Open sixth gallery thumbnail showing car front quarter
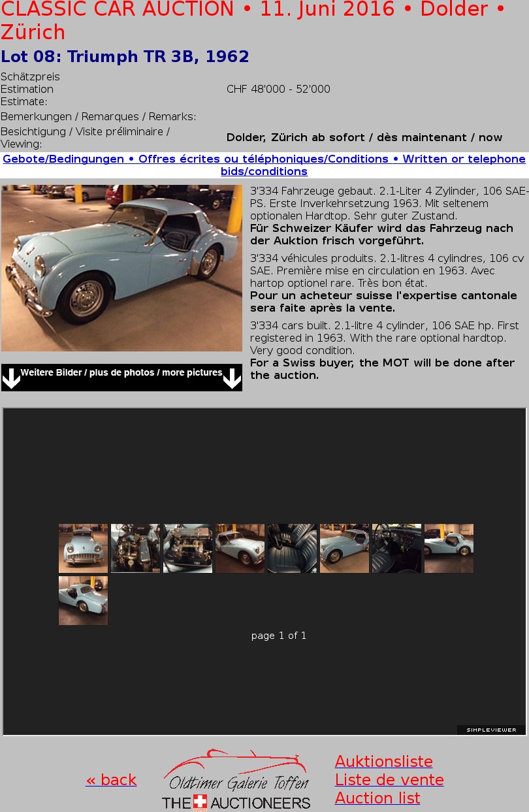Screen dimensions: 529x812 344,548
